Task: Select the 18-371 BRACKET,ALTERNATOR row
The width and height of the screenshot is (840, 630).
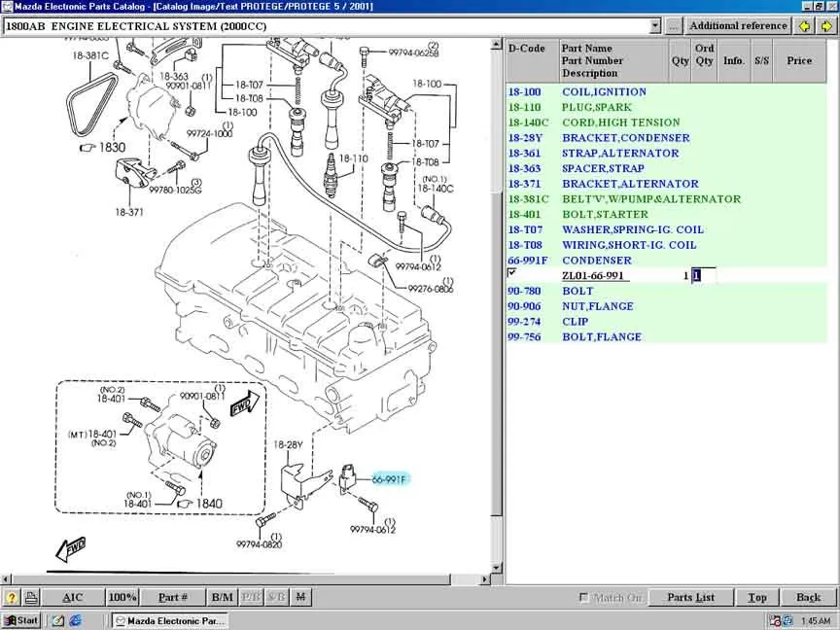Action: (666, 184)
